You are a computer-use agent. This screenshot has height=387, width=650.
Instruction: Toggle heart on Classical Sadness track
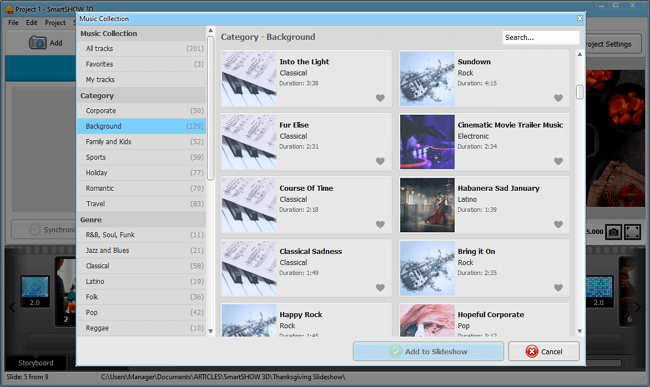click(380, 288)
